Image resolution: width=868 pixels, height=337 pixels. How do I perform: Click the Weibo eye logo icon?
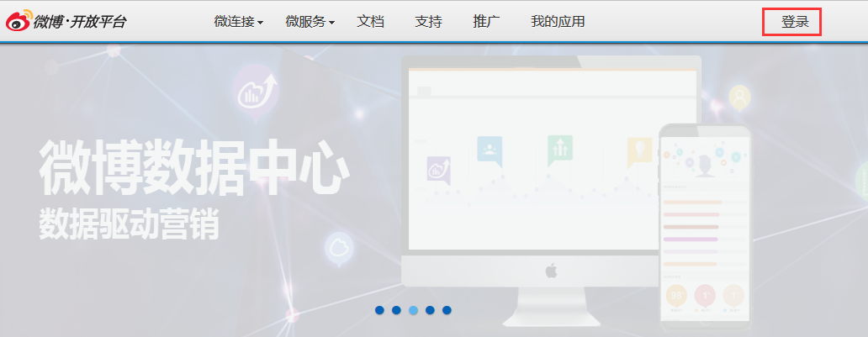point(19,21)
